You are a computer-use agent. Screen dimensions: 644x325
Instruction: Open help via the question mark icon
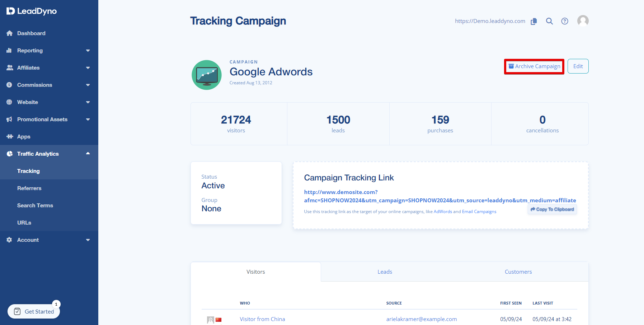click(x=565, y=21)
